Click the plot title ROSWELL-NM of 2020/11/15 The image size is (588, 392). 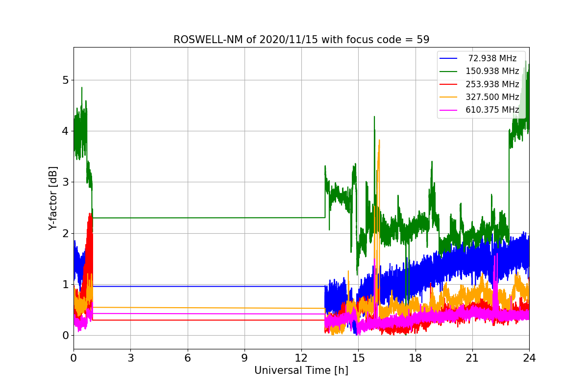(x=301, y=40)
